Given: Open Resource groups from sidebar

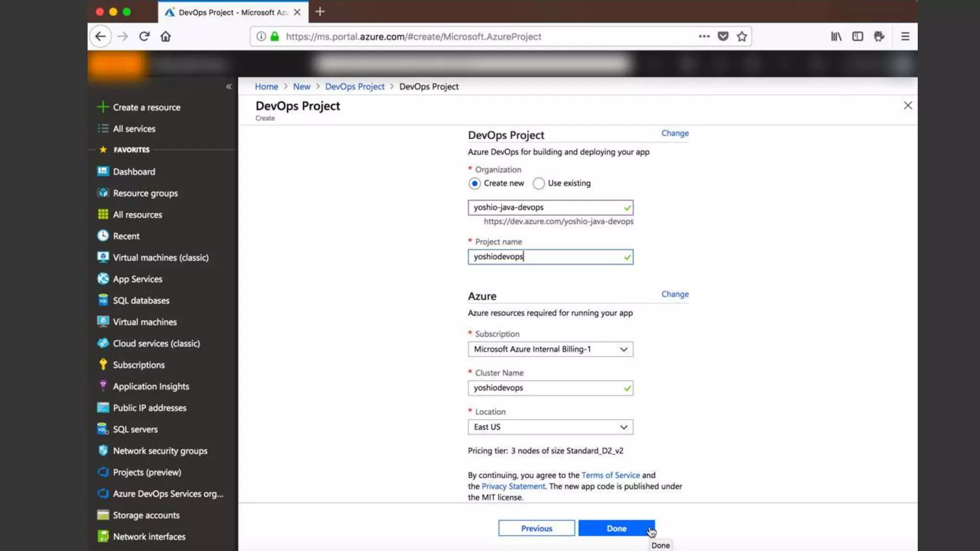Looking at the screenshot, I should click(145, 193).
